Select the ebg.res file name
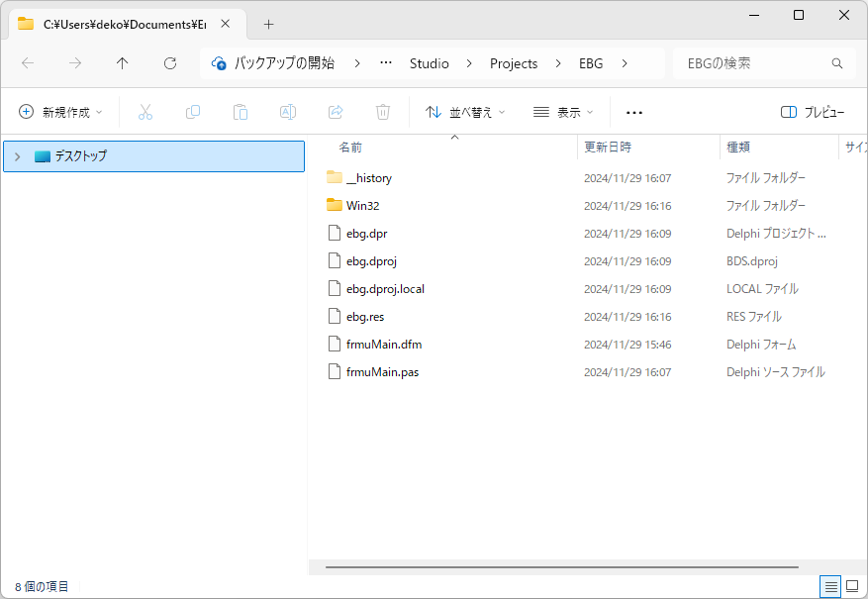The image size is (868, 599). pyautogui.click(x=365, y=317)
